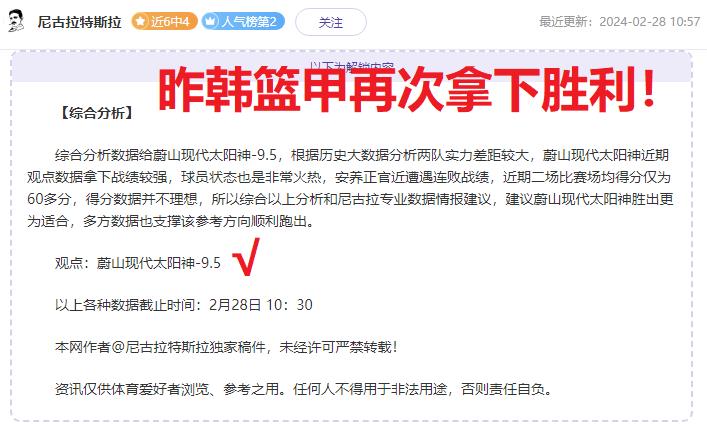Click the analysis paragraph starting 综合分析数据
Viewport: 707px width, 432px height.
pyautogui.click(x=350, y=188)
